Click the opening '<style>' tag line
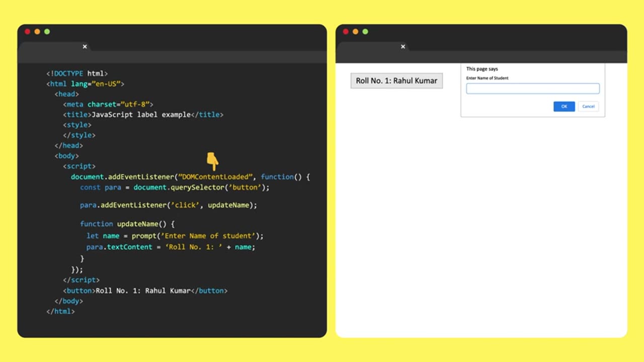 point(77,125)
